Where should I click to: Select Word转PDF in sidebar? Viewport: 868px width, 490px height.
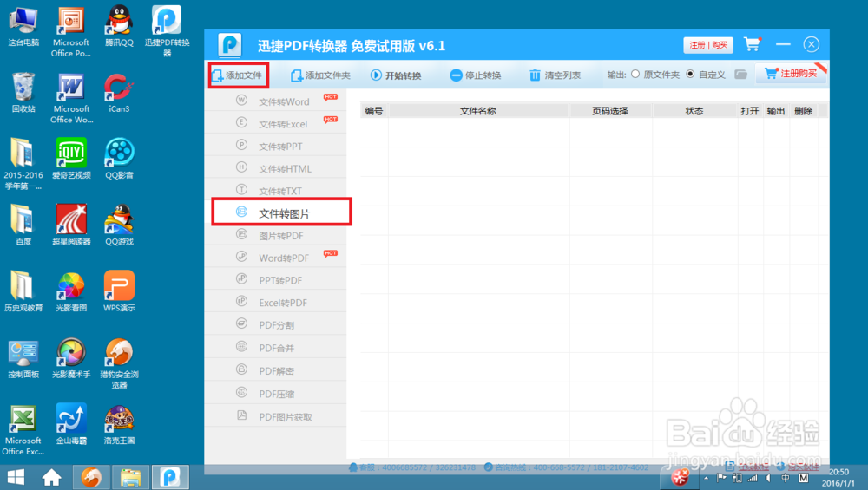tap(276, 258)
